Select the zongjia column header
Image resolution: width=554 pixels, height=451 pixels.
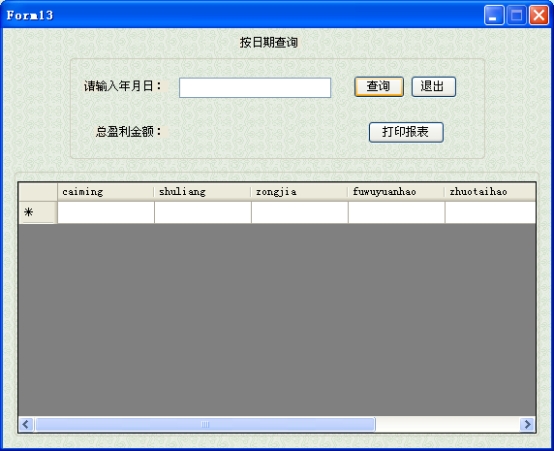coord(299,192)
